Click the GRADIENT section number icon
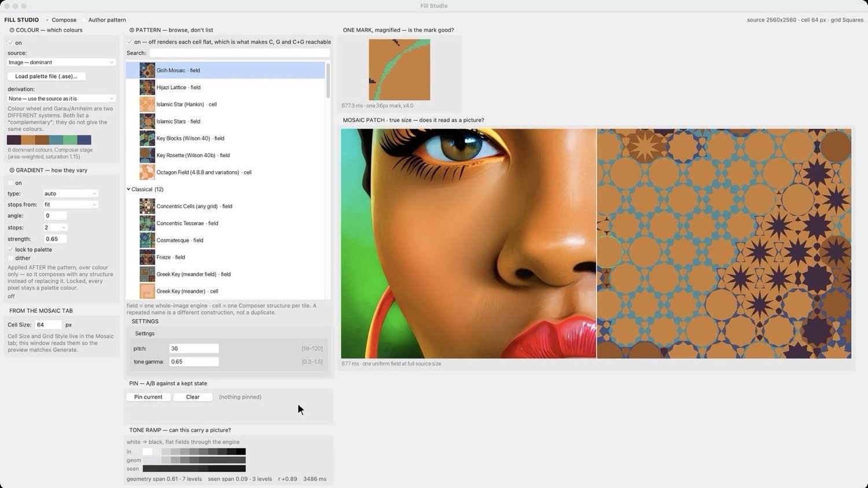Screen dimensions: 868x488 pos(12,171)
